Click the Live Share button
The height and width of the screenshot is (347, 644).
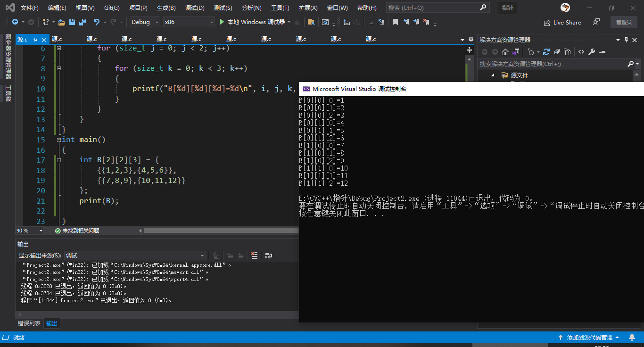click(x=562, y=22)
